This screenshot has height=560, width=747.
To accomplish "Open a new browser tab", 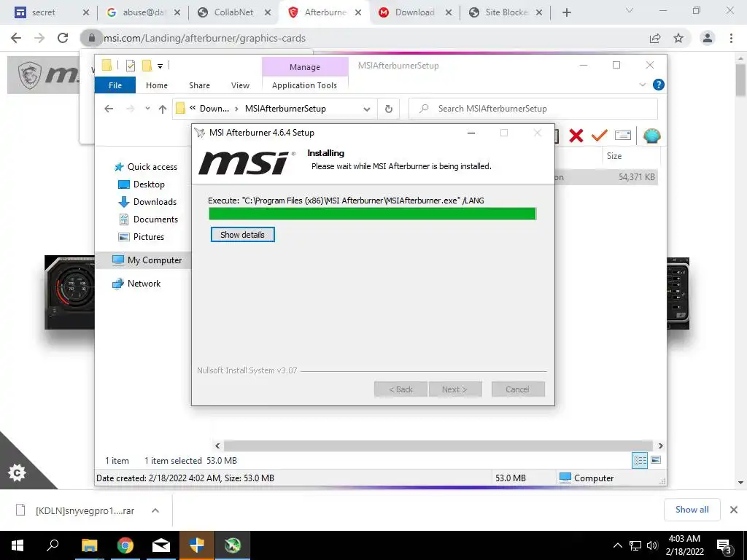I will [x=566, y=13].
